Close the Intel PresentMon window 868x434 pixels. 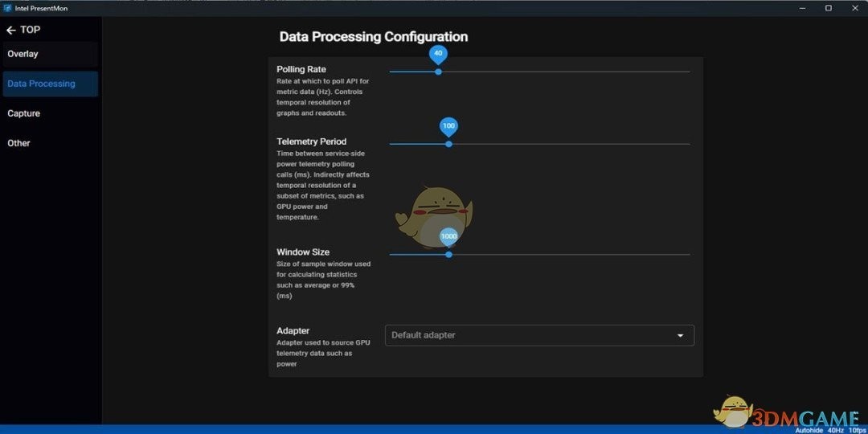(x=854, y=8)
